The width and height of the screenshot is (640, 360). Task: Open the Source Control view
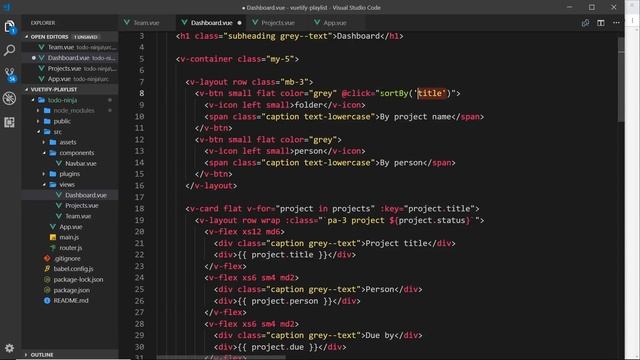click(9, 74)
